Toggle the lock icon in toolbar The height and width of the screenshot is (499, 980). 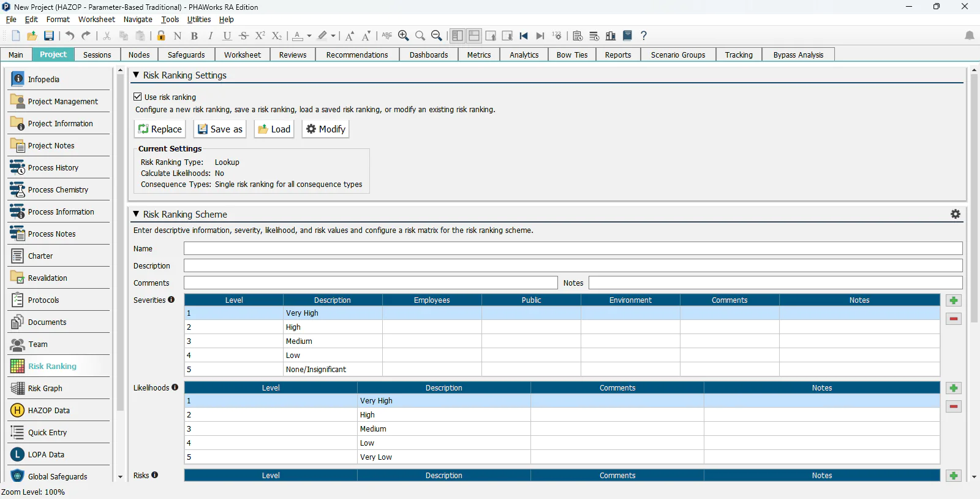click(x=161, y=36)
